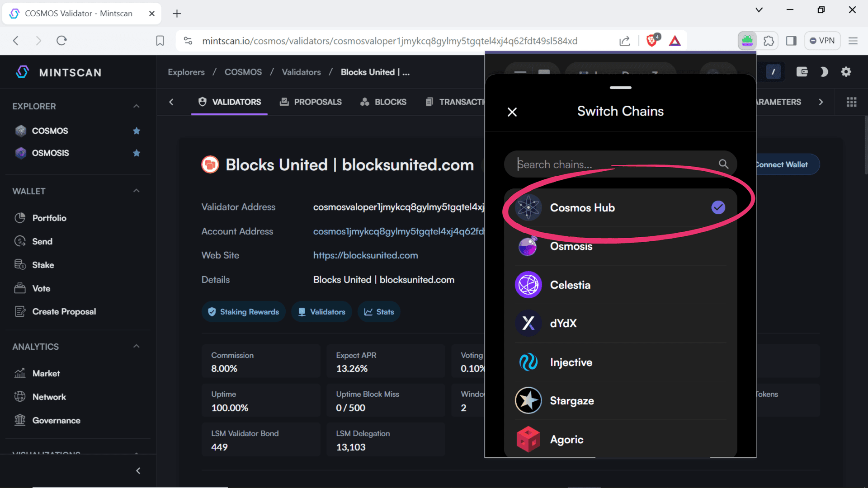Open Governance analytics
Viewport: 868px width, 488px height.
(56, 421)
